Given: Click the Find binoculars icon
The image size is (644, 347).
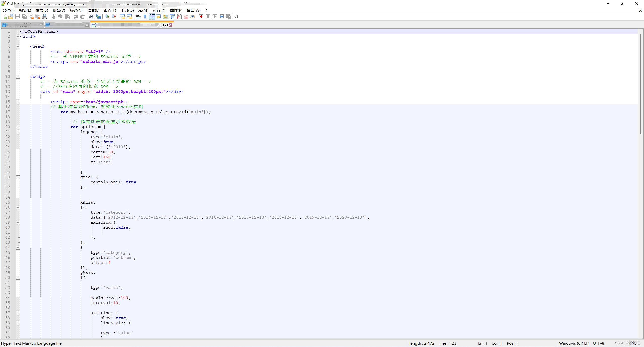Looking at the screenshot, I should (x=91, y=17).
